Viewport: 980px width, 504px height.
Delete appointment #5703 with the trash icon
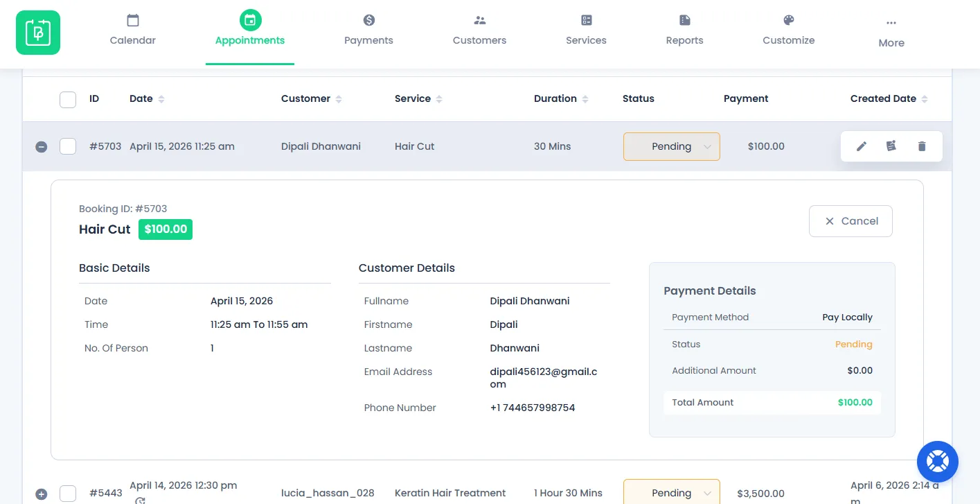click(922, 146)
